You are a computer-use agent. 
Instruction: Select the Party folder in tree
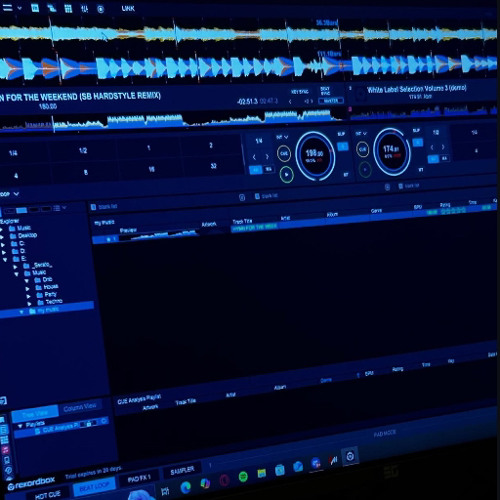point(47,294)
